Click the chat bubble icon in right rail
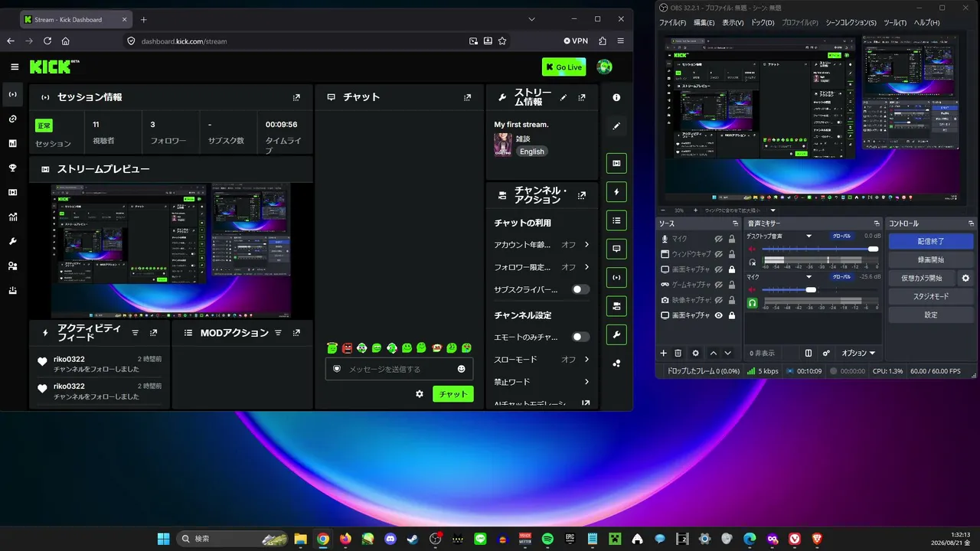The height and width of the screenshot is (551, 980). click(616, 249)
